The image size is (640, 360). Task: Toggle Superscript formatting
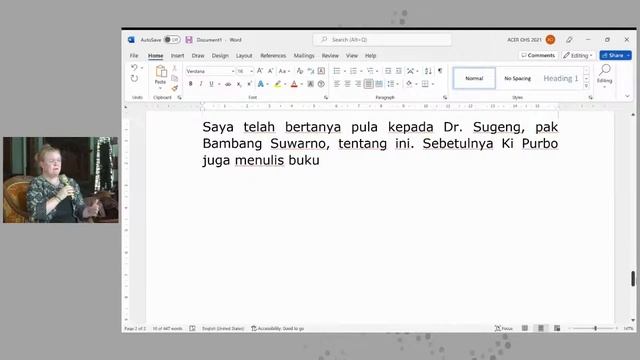pos(249,84)
